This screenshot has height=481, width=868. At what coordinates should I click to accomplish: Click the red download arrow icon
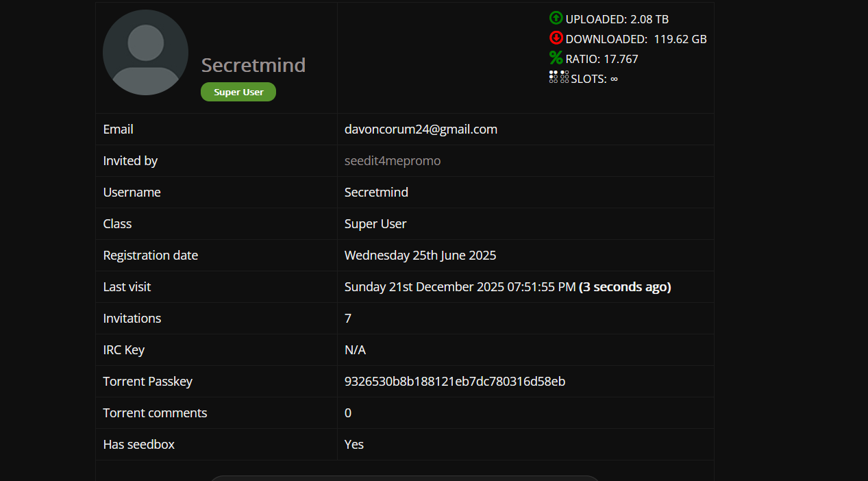tap(556, 38)
